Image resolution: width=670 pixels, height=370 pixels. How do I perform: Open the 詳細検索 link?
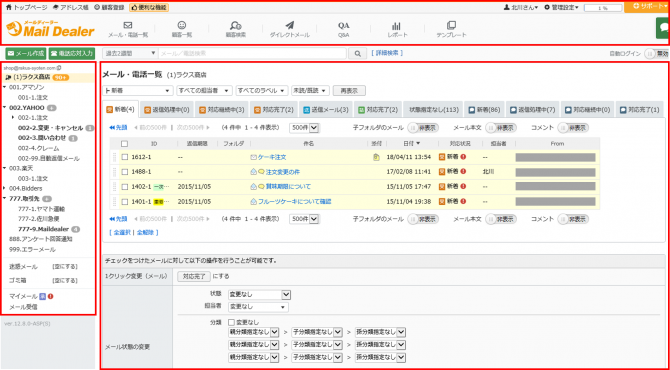387,53
